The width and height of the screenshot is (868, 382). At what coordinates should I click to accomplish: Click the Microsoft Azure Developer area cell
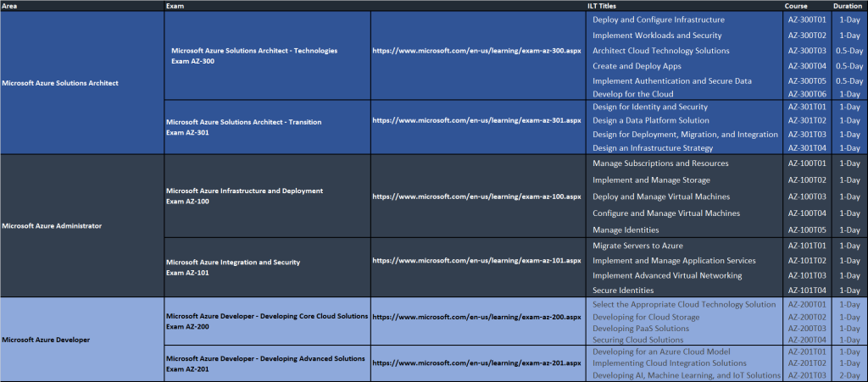82,340
